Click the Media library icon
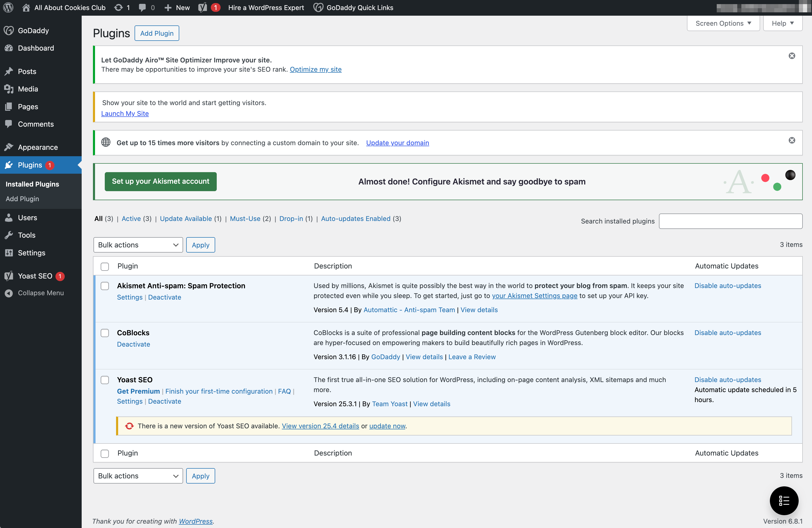The height and width of the screenshot is (528, 812). tap(9, 89)
